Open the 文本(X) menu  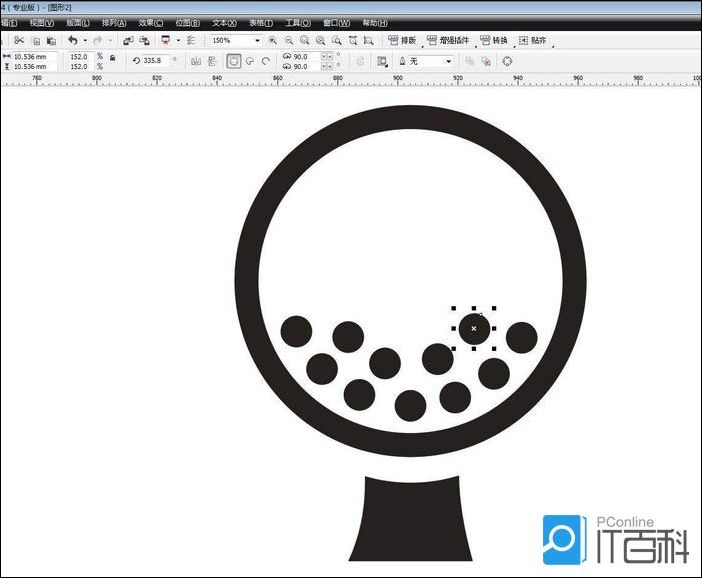224,23
